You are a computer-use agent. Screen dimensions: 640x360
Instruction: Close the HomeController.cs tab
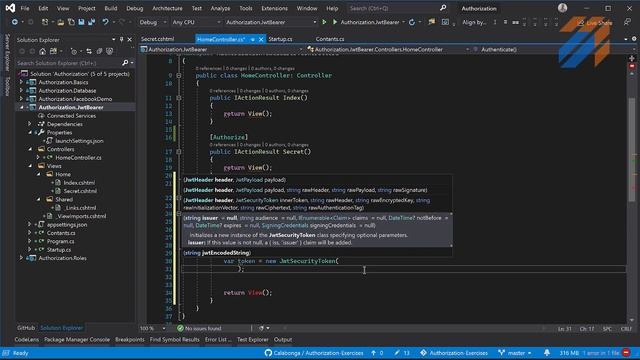pos(261,39)
